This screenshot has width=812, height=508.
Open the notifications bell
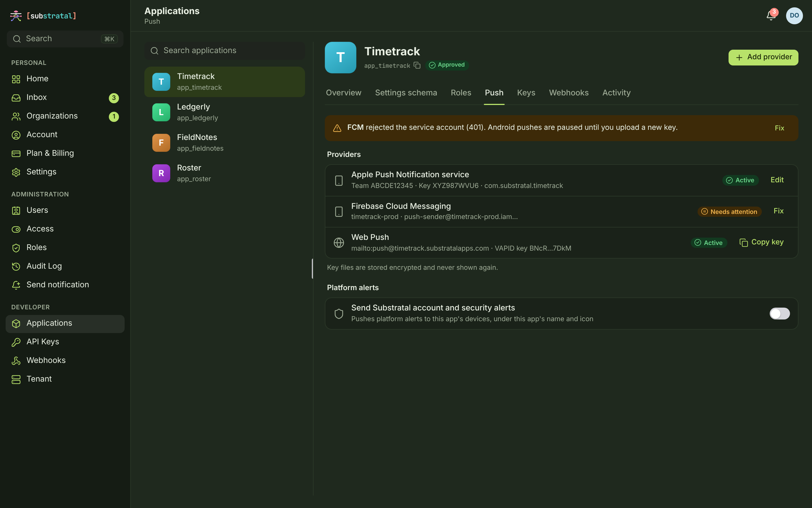(x=771, y=16)
